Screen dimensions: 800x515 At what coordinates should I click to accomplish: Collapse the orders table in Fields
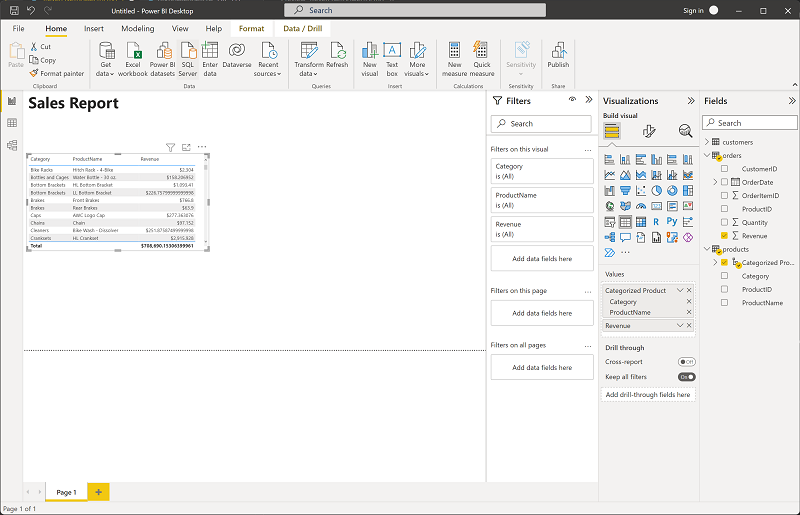[707, 155]
